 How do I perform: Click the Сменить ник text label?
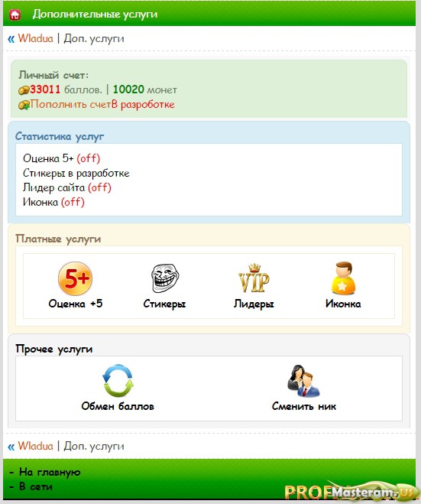304,406
